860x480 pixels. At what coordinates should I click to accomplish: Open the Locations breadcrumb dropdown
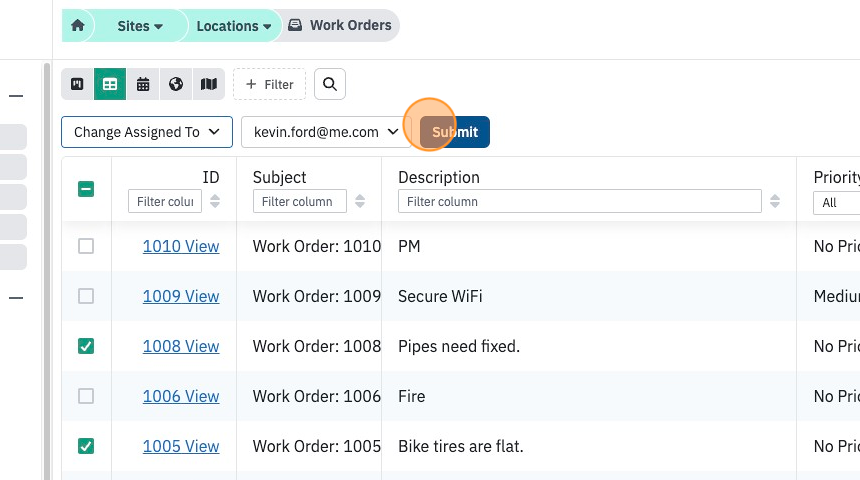(234, 26)
